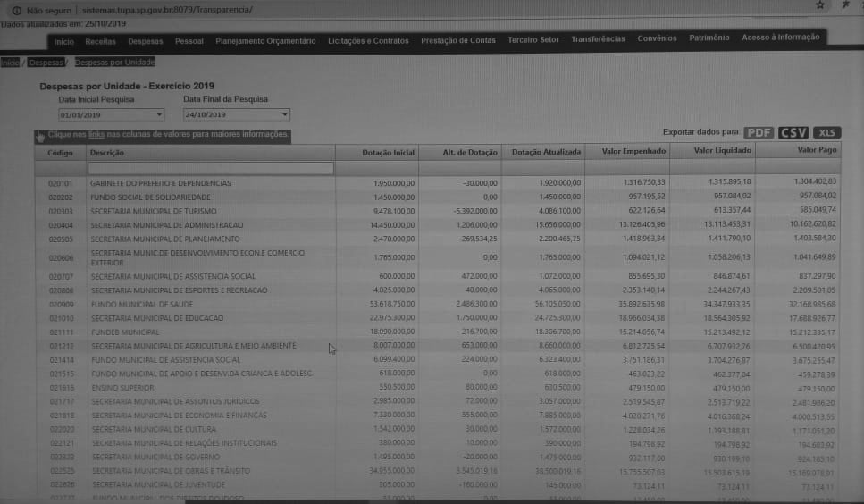Image resolution: width=864 pixels, height=504 pixels.
Task: Go to Licitações e Contratos menu
Action: 368,41
